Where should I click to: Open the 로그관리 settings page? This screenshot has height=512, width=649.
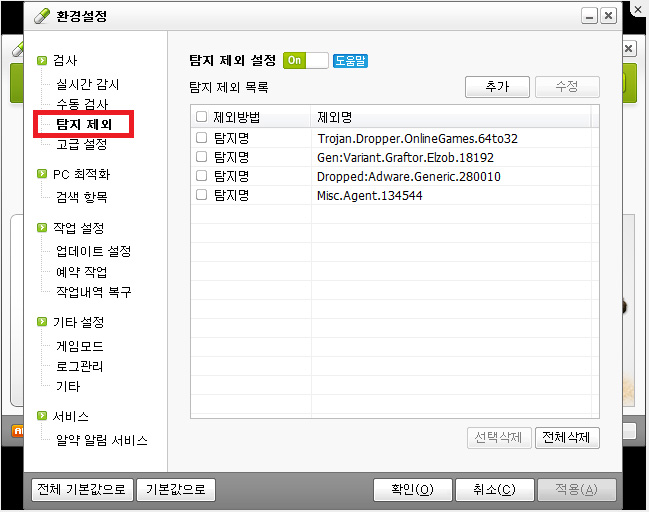tap(79, 366)
